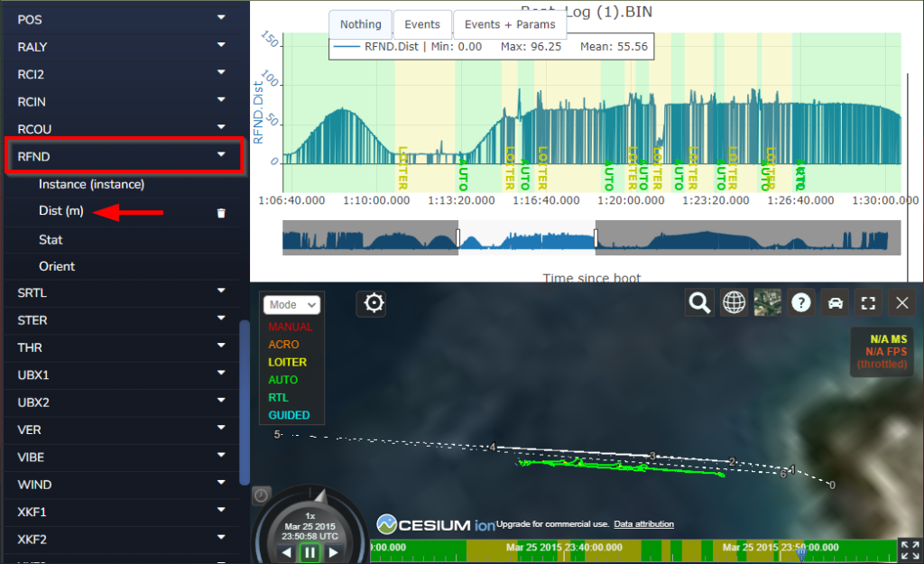Open the map search tool

coord(699,302)
